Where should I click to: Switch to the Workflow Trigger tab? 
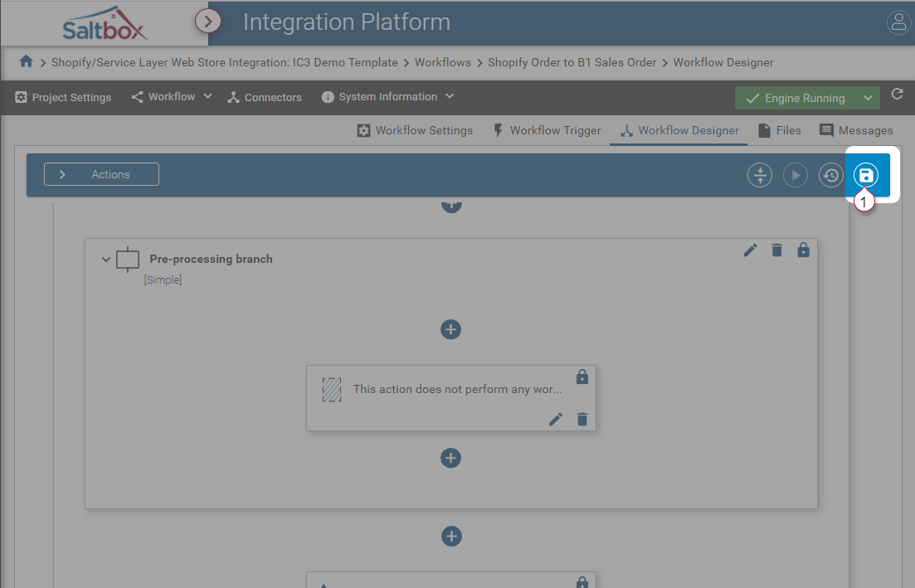[x=547, y=131]
